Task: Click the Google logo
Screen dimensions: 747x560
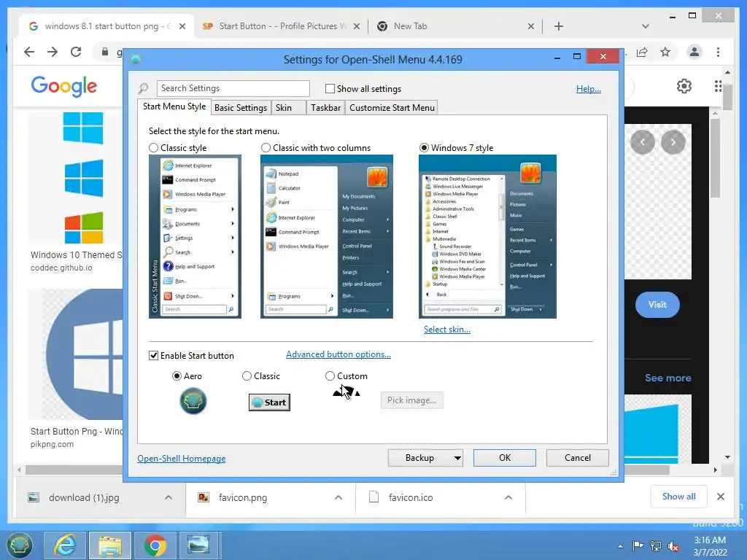Action: pos(64,86)
